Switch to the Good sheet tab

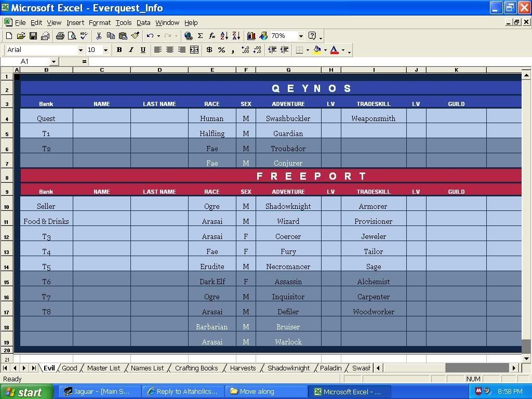(x=69, y=368)
